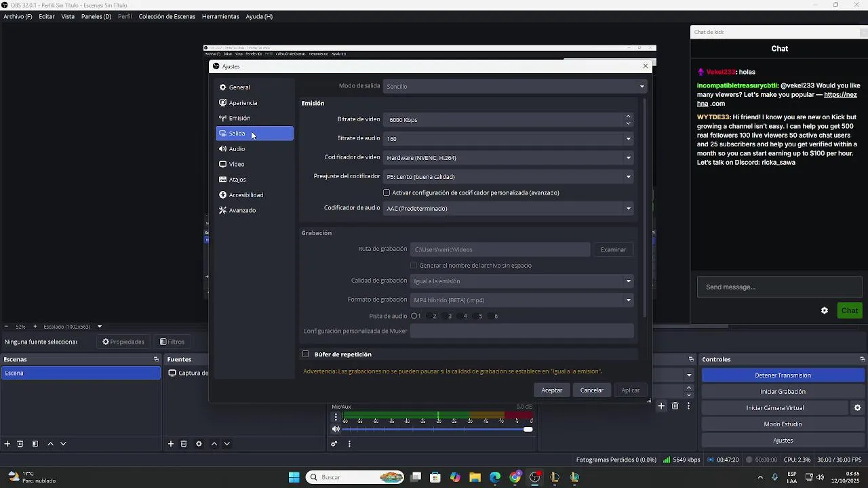Viewport: 868px width, 488px height.
Task: Select audio track 1 option
Action: click(x=416, y=316)
